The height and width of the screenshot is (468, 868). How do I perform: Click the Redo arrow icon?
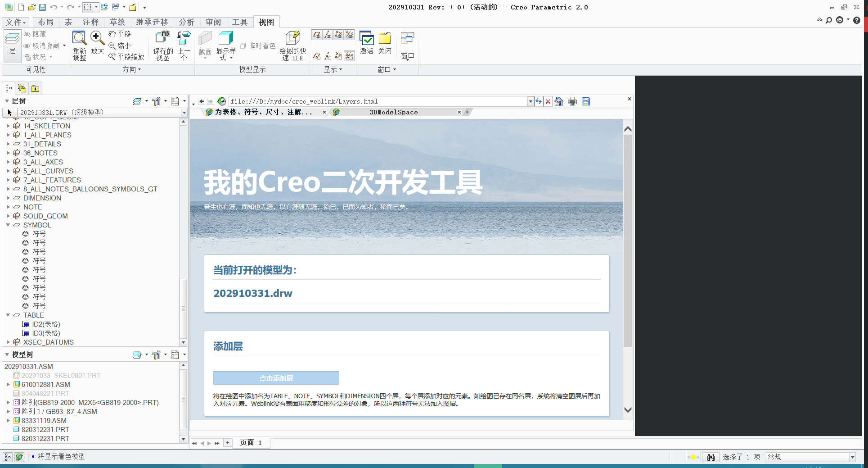click(70, 7)
